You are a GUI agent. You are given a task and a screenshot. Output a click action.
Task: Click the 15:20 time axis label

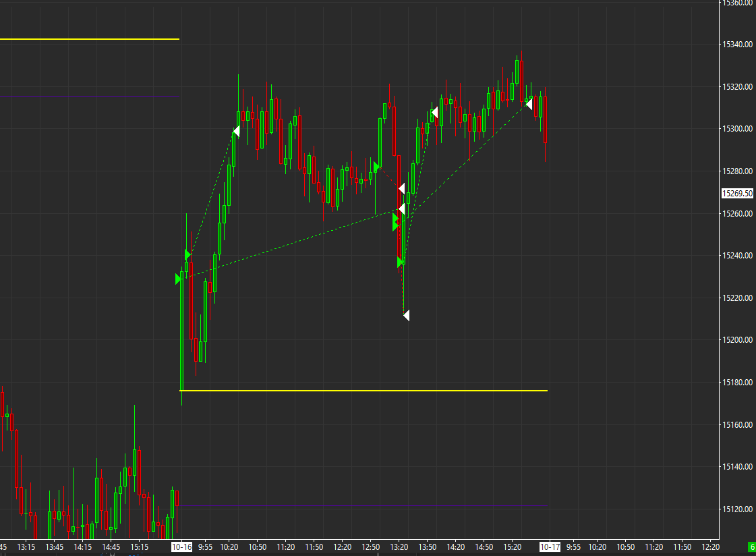[513, 547]
